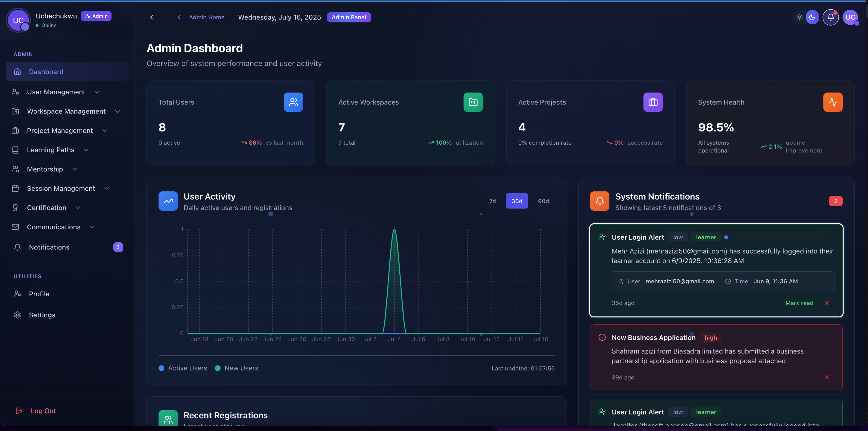Viewport: 868px width, 431px height.
Task: Go to Admin Home link
Action: pyautogui.click(x=206, y=17)
